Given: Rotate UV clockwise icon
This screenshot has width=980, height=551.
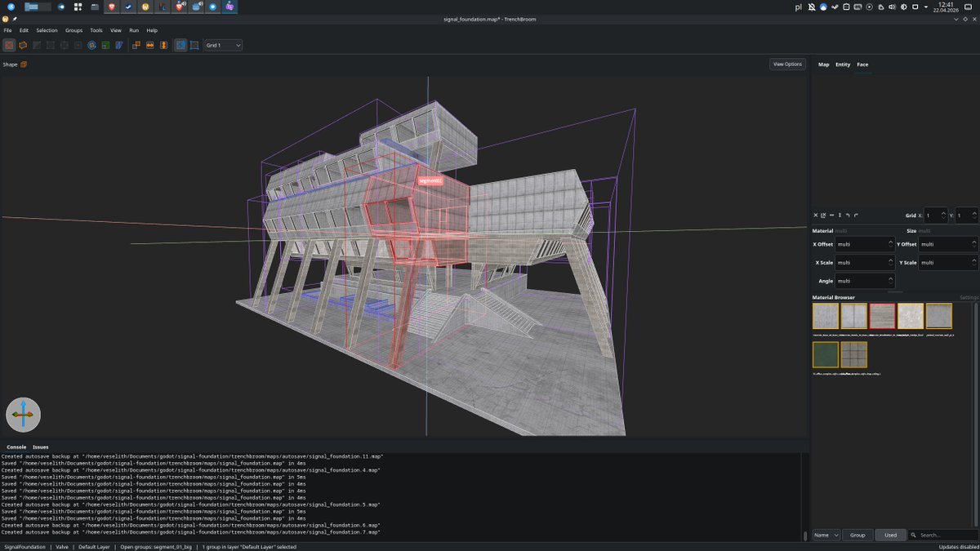Looking at the screenshot, I should click(856, 216).
